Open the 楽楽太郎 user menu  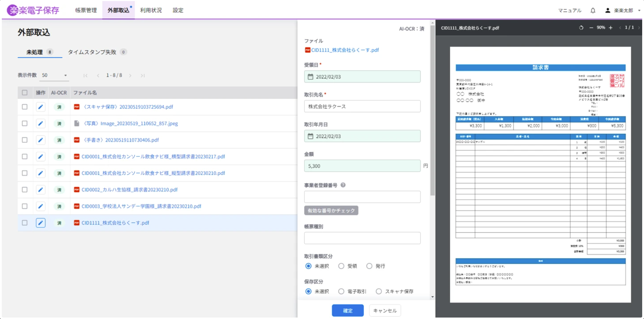click(x=623, y=11)
